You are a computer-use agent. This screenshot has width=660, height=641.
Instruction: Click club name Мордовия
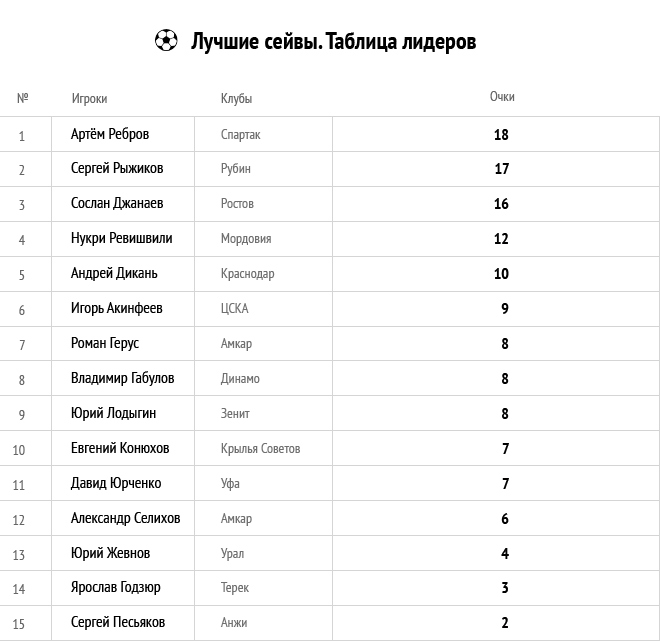246,239
